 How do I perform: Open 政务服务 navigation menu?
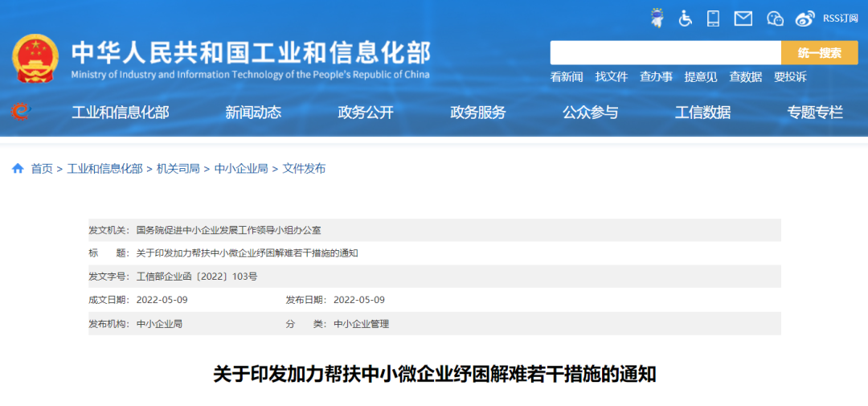477,113
